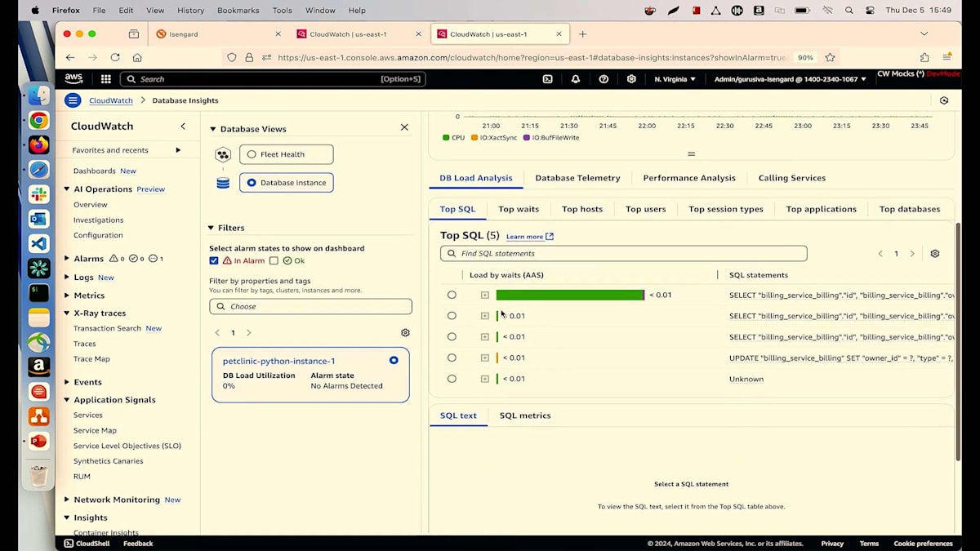Switch to Database Telemetry tab

click(x=577, y=178)
